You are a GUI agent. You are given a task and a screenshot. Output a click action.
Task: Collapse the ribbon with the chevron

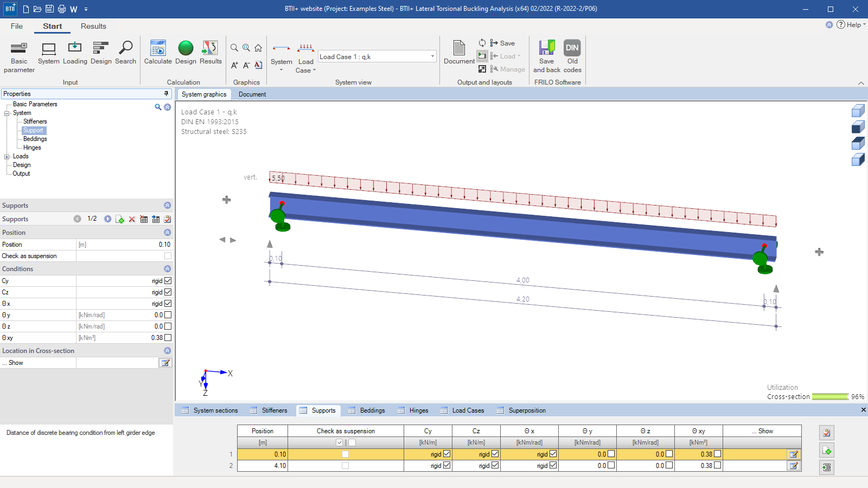[x=861, y=83]
